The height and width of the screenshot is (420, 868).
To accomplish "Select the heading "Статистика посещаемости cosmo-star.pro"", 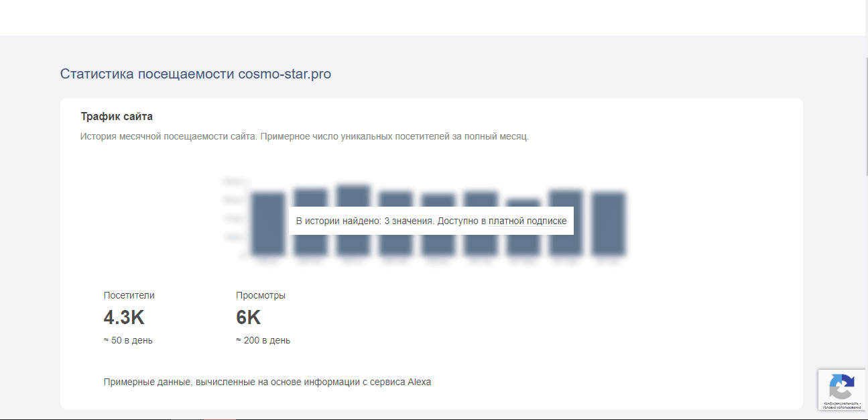I will tap(196, 74).
